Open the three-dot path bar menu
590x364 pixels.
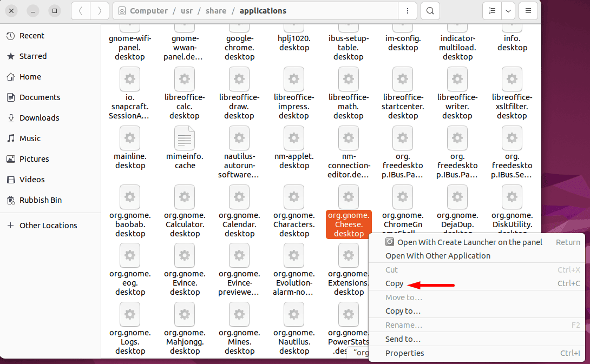click(x=407, y=10)
